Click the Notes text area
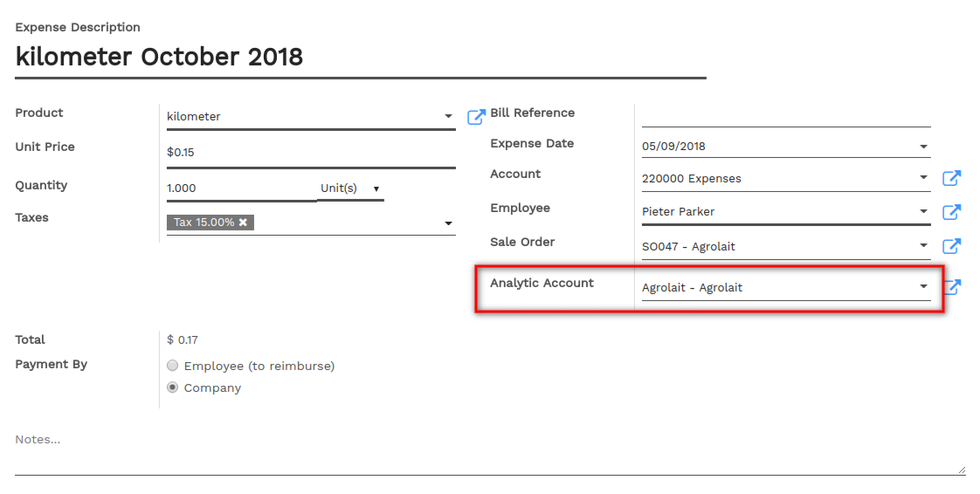The width and height of the screenshot is (980, 494). pos(490,450)
